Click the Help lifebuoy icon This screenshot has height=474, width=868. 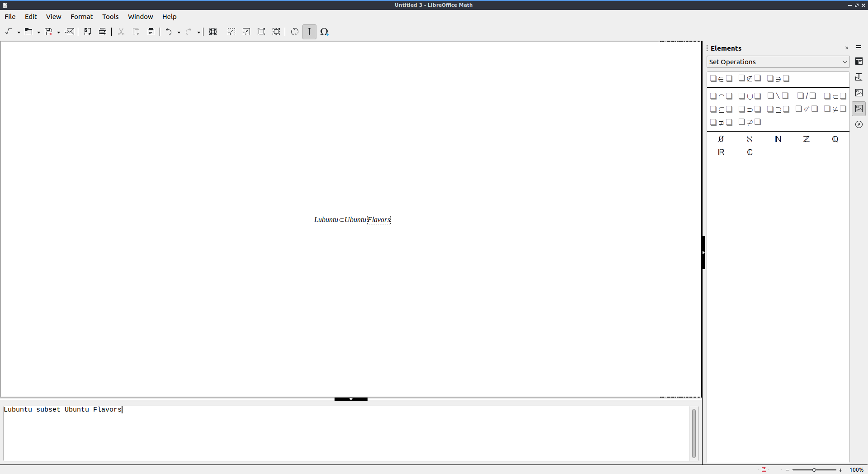[213, 32]
